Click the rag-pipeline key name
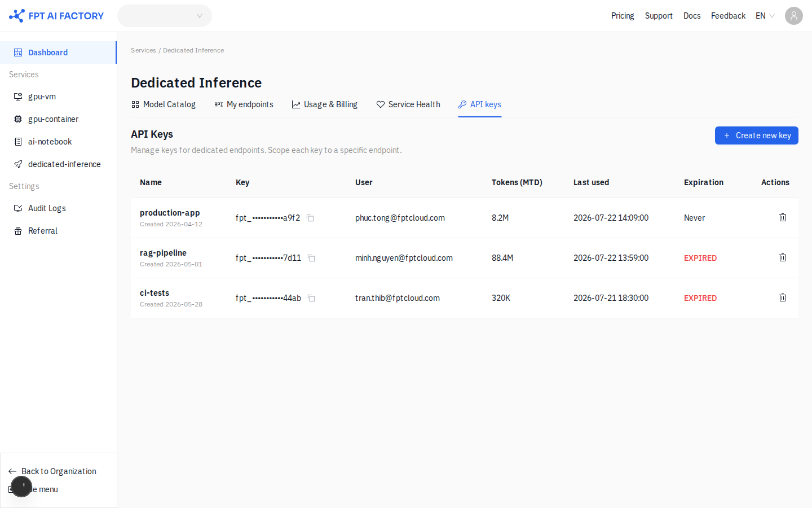The image size is (812, 508). pyautogui.click(x=163, y=253)
